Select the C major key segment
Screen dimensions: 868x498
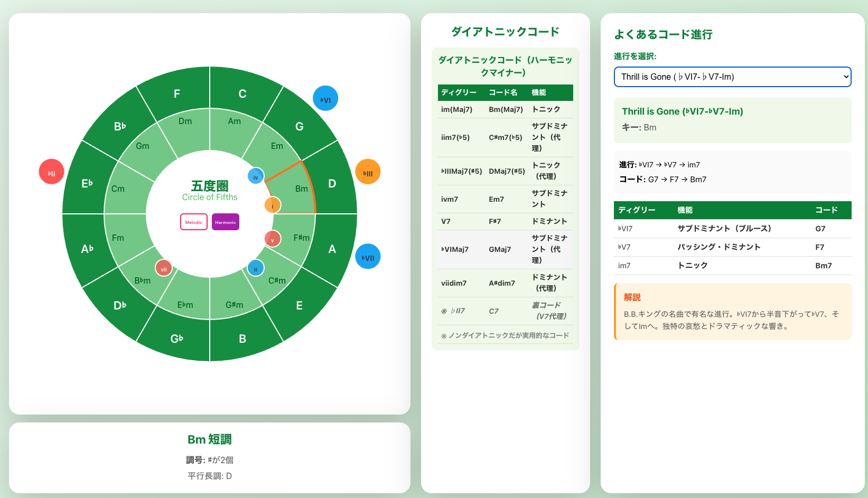coord(242,93)
